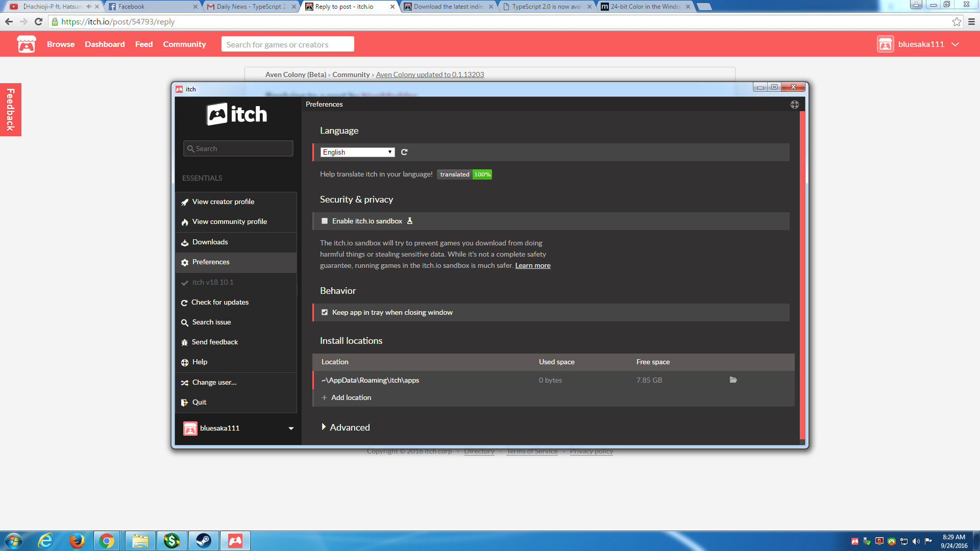980x551 pixels.
Task: Open the install location folder icon
Action: point(733,380)
